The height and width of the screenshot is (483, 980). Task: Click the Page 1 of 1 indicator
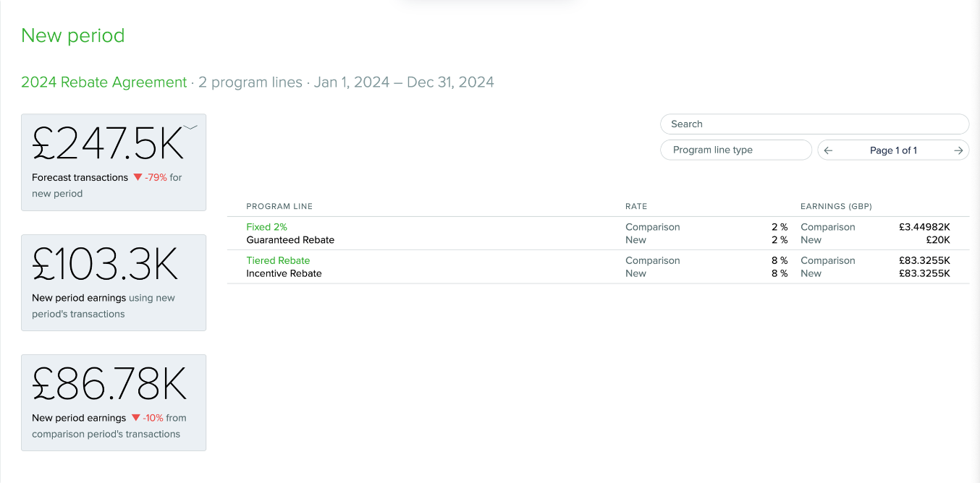(893, 150)
